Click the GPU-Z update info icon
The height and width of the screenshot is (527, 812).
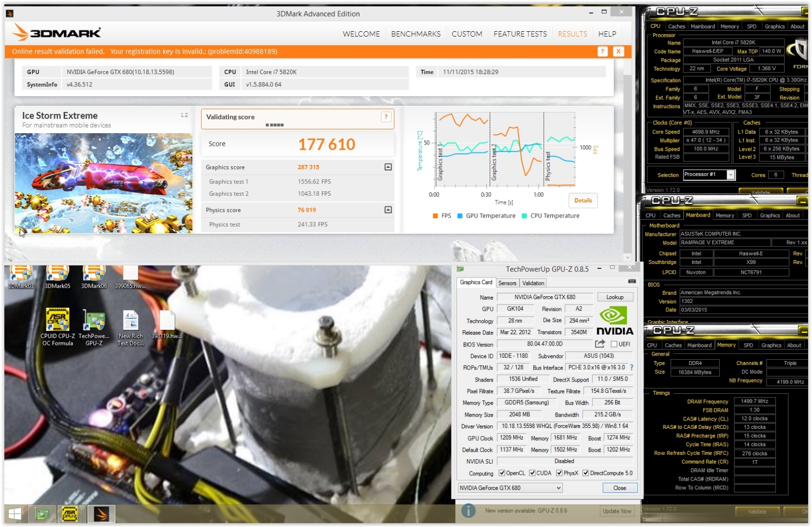tap(468, 510)
